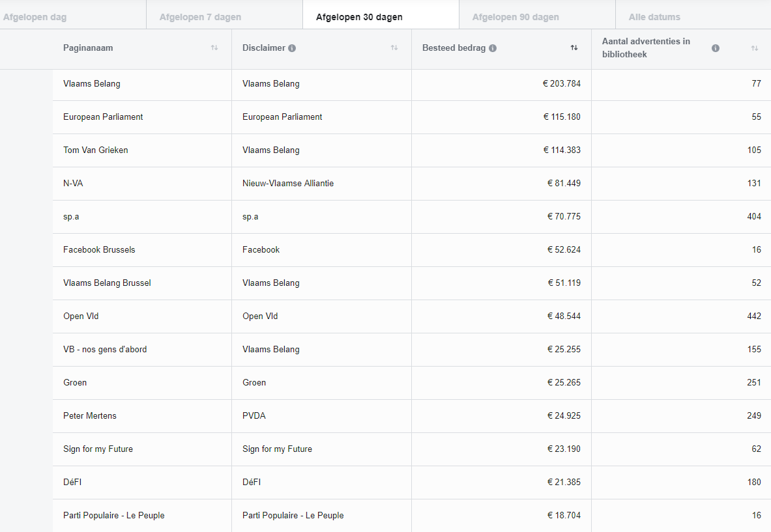
Task: Sort table by Disclaimer column arrows
Action: (x=394, y=48)
